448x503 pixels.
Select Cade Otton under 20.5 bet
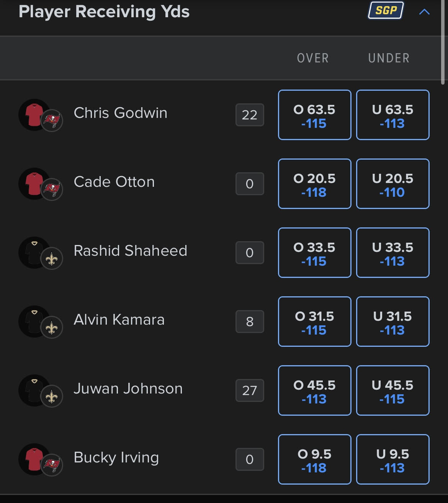[393, 184]
